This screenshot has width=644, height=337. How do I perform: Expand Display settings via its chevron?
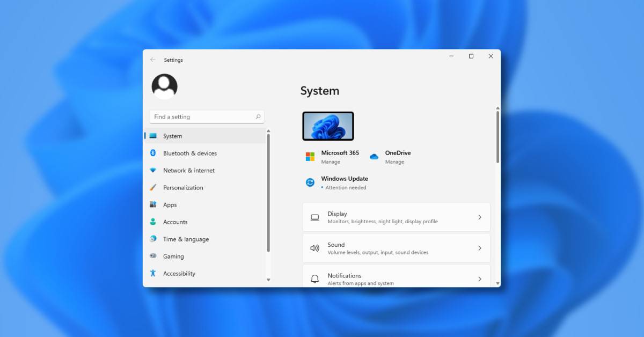pos(479,217)
